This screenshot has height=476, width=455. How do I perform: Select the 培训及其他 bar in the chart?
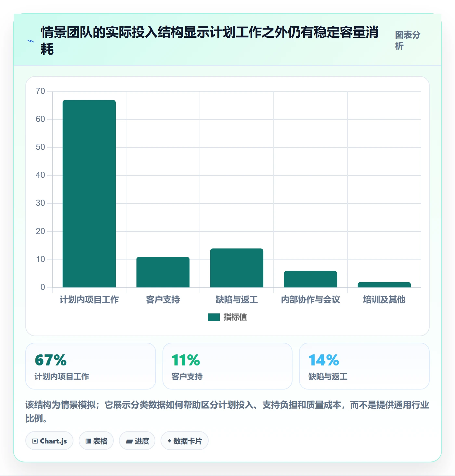point(384,285)
